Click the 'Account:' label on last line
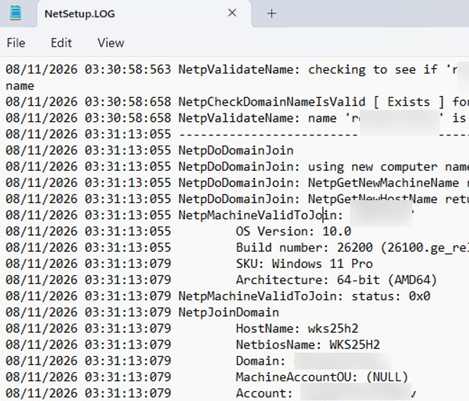Viewport: 469px width, 401px height. [x=264, y=393]
